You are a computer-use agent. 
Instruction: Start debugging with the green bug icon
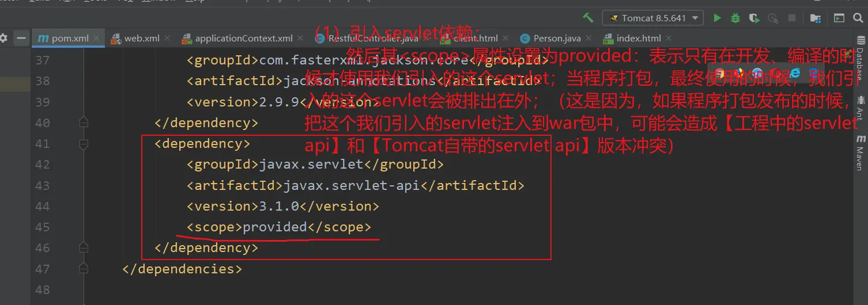735,18
